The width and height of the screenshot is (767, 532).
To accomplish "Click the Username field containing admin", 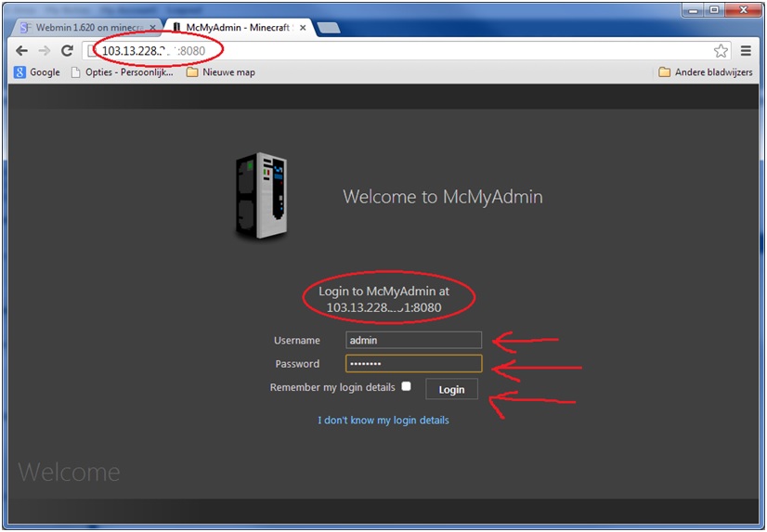I will 413,341.
